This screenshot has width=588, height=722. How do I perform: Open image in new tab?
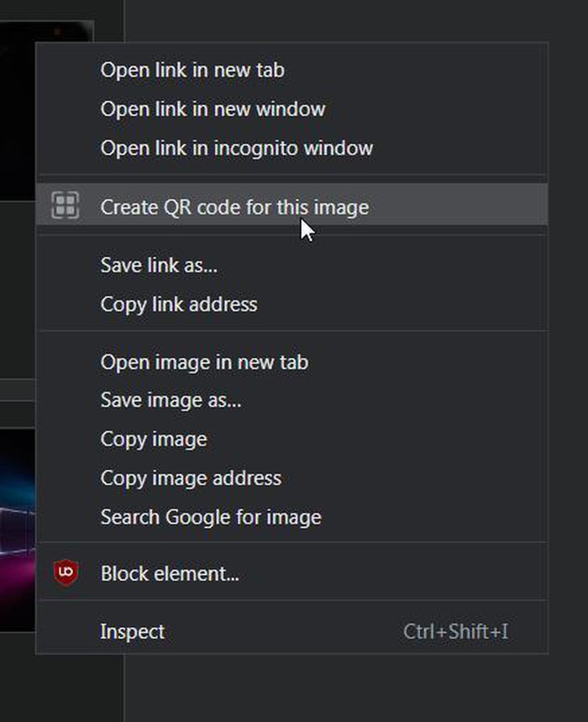[204, 362]
